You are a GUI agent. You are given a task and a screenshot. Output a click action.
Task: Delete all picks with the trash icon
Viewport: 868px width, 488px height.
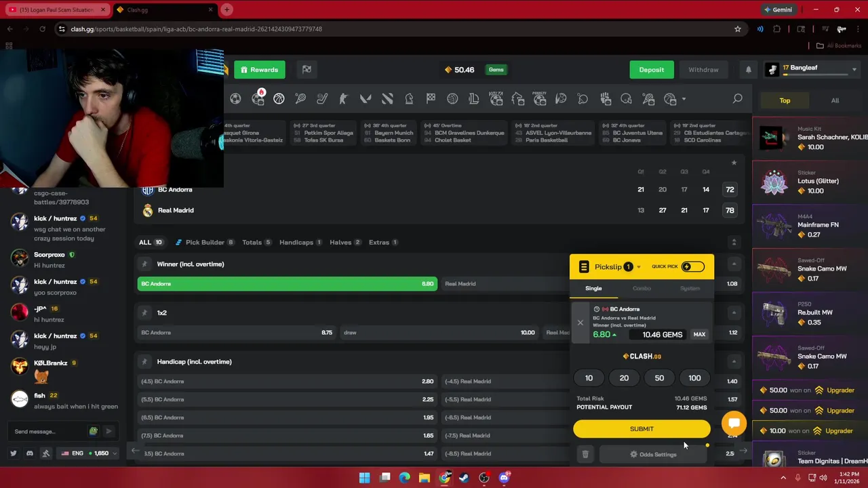click(585, 454)
